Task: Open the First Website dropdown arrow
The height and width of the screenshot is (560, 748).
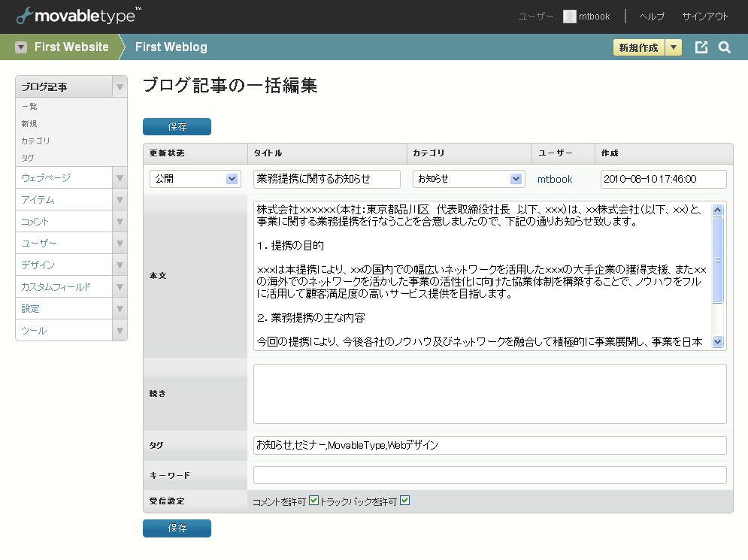Action: (x=21, y=47)
